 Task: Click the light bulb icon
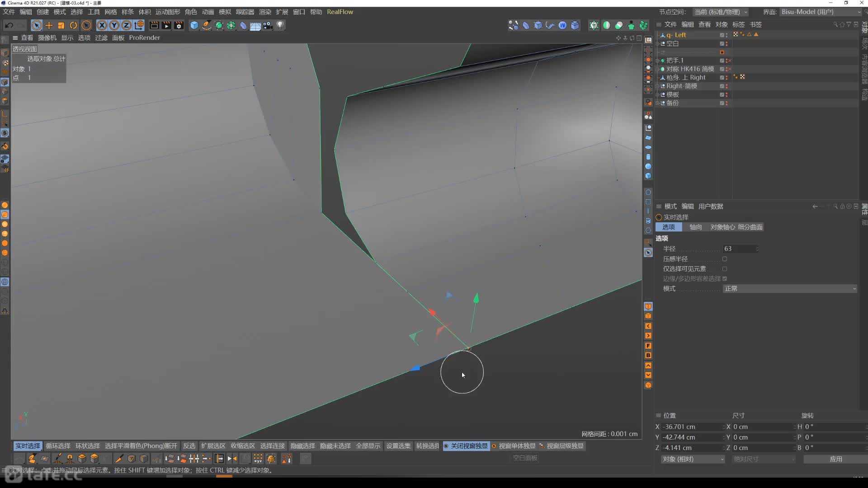(280, 25)
